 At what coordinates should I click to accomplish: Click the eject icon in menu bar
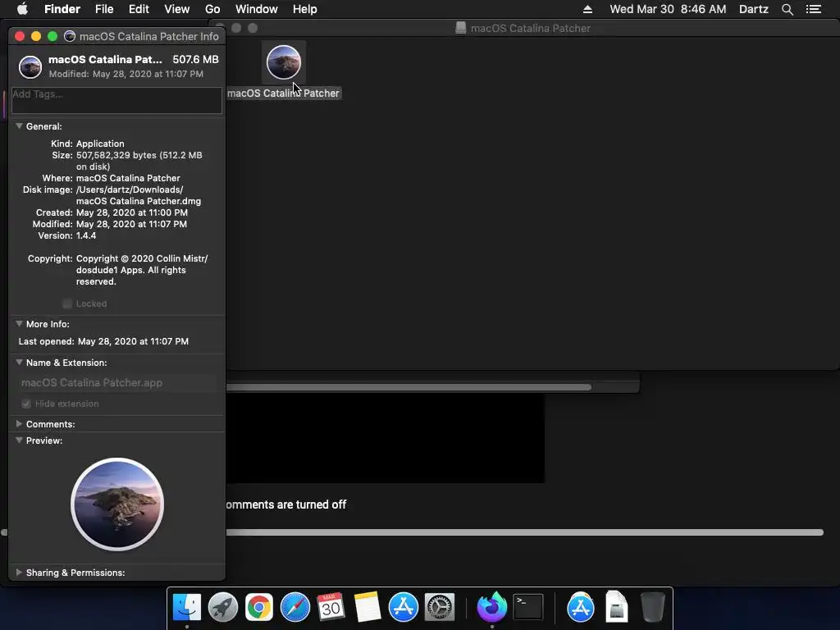pos(587,9)
